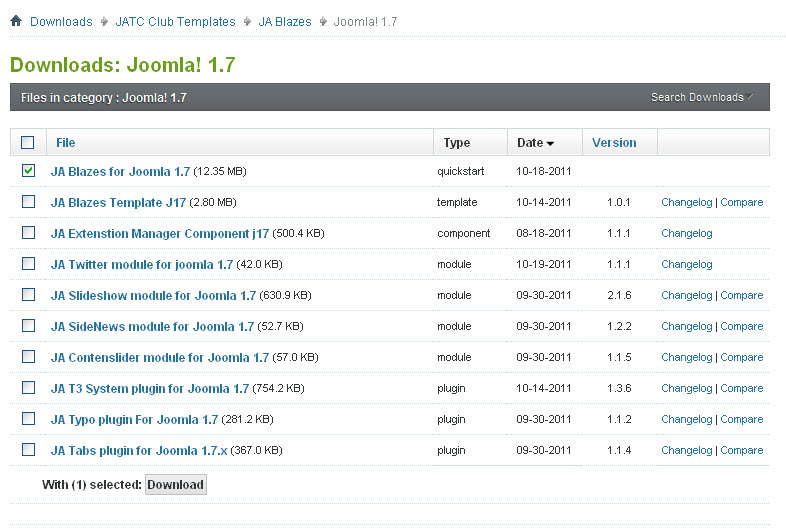Select version 1.3.6 cell
This screenshot has height=528, width=786.
point(619,388)
